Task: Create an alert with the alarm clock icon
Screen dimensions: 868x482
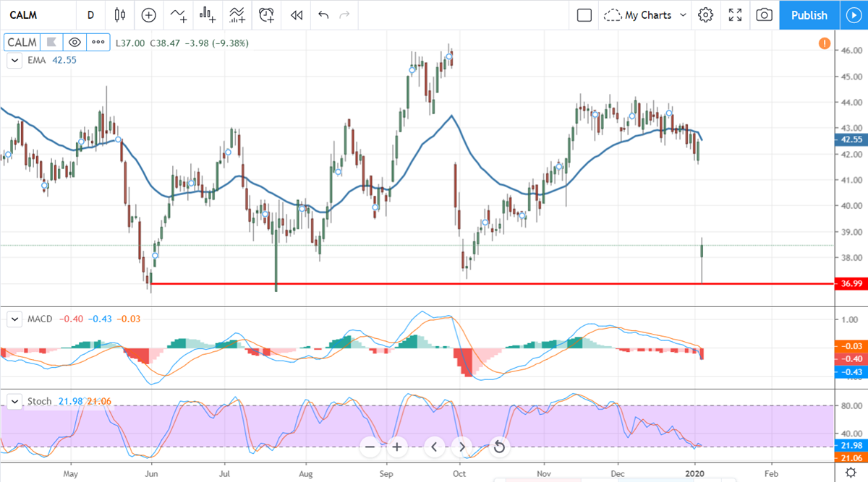Action: pos(267,14)
